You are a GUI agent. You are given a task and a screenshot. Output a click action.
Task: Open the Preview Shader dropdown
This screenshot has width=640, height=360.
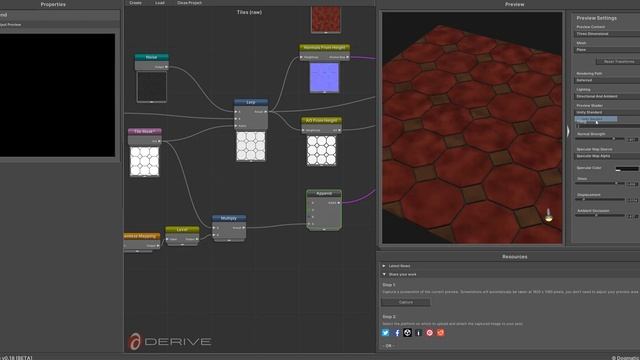click(x=607, y=112)
